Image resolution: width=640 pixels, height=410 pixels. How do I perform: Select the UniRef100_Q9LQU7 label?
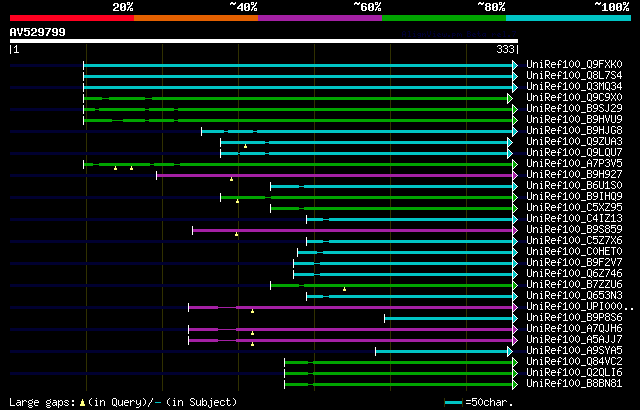[574, 153]
